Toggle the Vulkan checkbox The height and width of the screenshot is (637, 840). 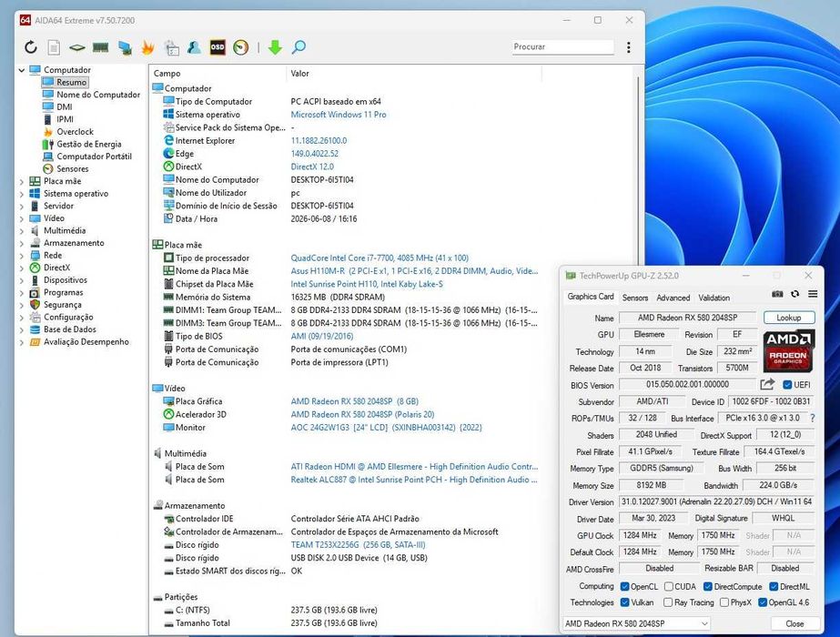click(x=624, y=602)
